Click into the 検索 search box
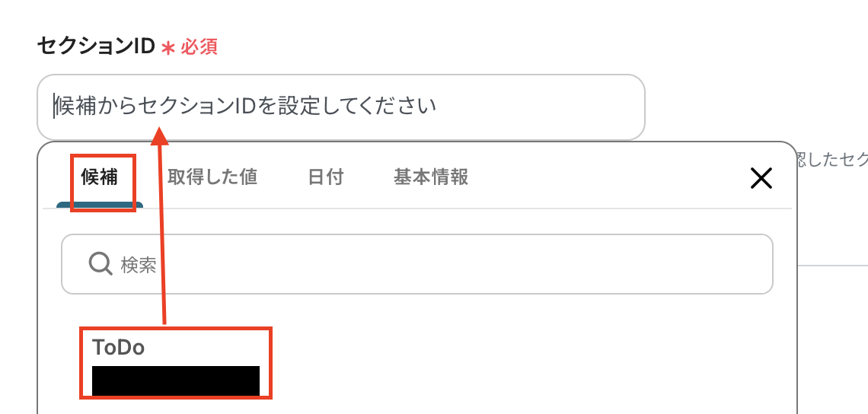 [x=416, y=264]
